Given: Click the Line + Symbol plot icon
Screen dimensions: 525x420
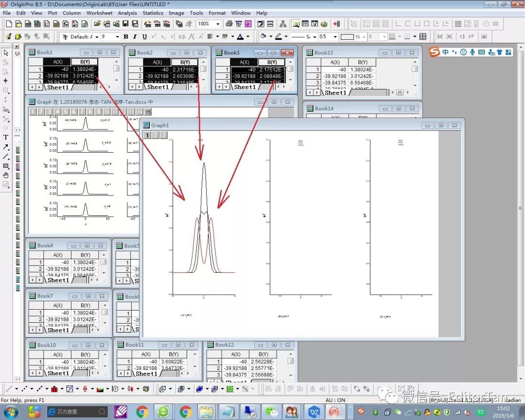Looking at the screenshot, I should pyautogui.click(x=39, y=389).
